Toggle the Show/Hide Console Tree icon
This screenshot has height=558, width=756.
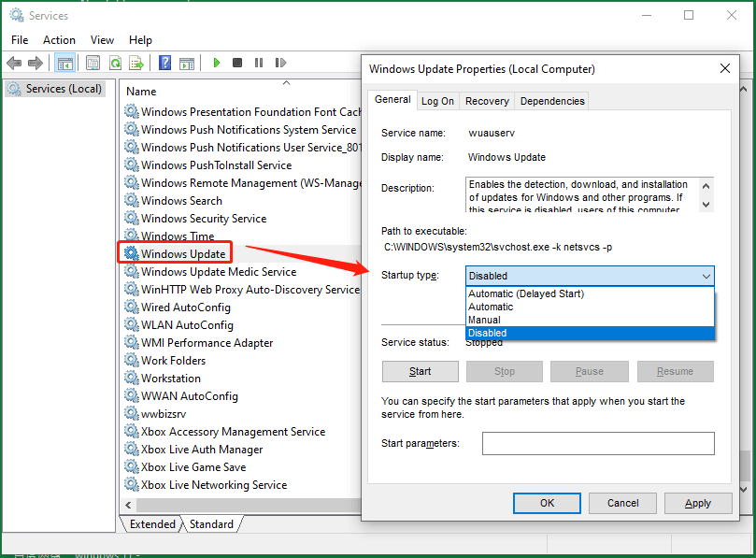(x=65, y=63)
